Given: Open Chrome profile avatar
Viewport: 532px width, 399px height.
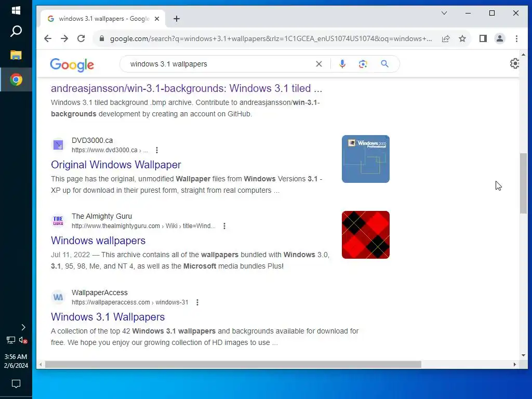Looking at the screenshot, I should click(499, 38).
